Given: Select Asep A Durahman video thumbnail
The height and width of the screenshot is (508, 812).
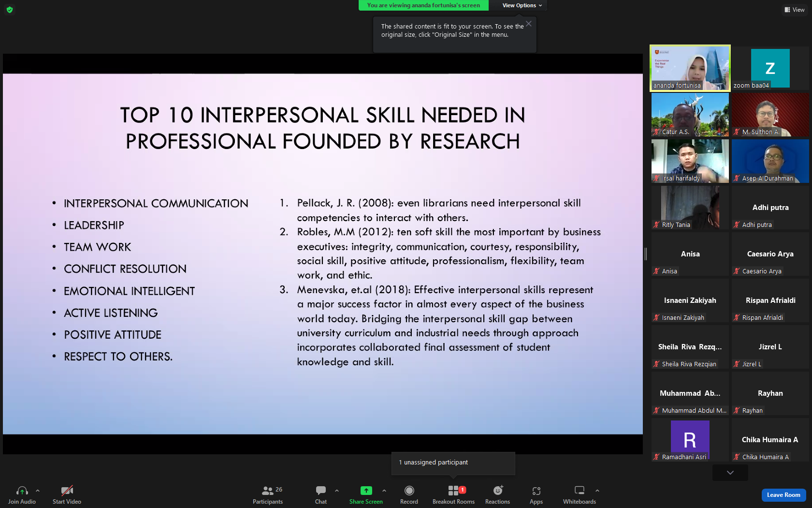Looking at the screenshot, I should pyautogui.click(x=770, y=161).
